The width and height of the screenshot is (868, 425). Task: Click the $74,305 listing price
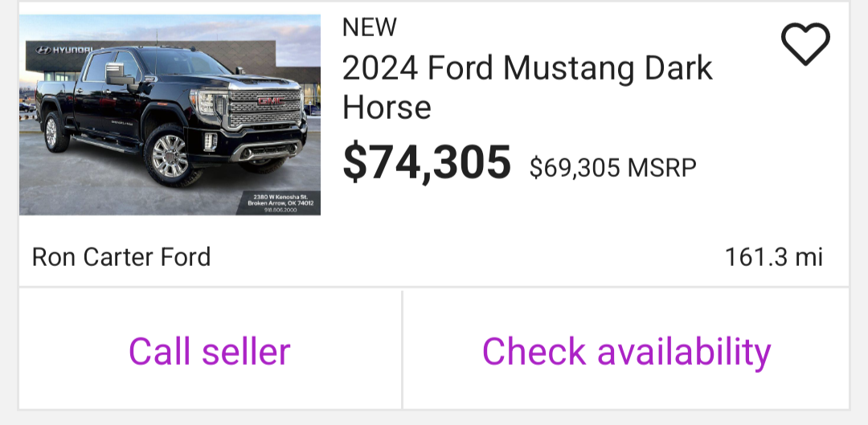(x=426, y=162)
